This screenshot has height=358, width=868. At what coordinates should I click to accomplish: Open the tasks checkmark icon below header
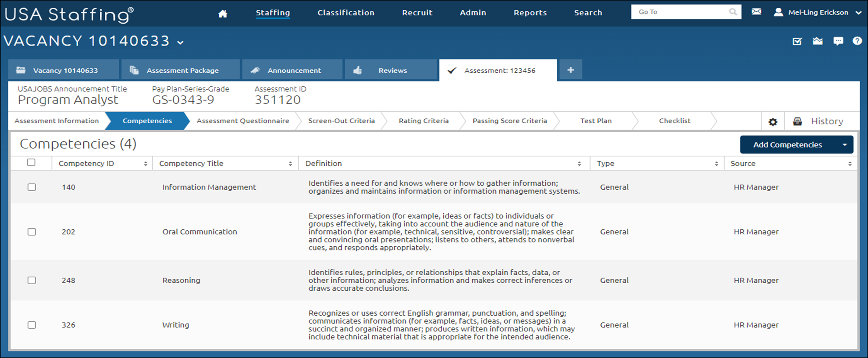797,41
